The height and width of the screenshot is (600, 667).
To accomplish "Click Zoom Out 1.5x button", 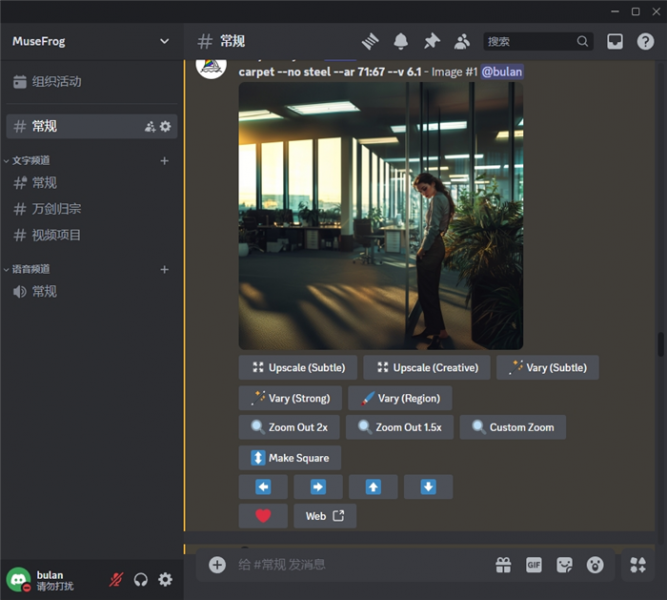I will coord(399,427).
